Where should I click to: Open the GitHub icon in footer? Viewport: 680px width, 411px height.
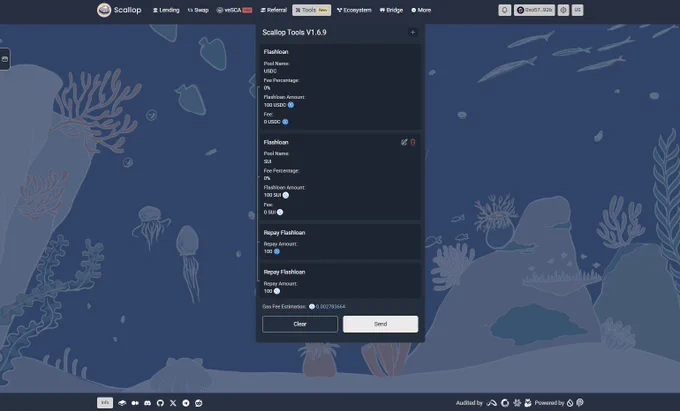pyautogui.click(x=160, y=403)
